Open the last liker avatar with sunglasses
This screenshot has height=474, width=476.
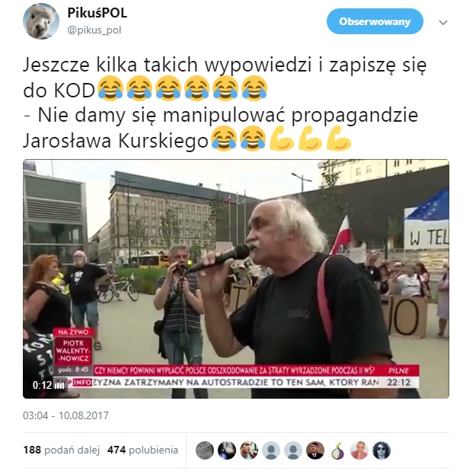(382, 450)
